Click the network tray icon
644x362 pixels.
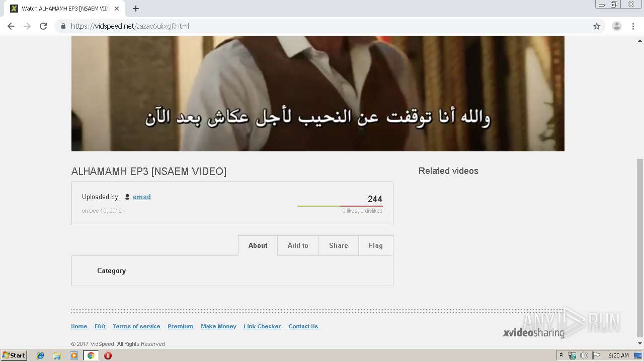tap(572, 355)
